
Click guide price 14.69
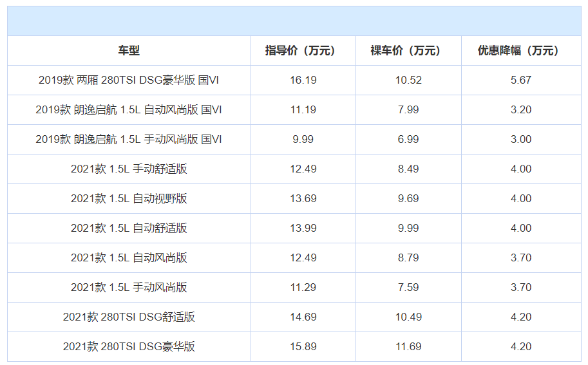coord(303,317)
